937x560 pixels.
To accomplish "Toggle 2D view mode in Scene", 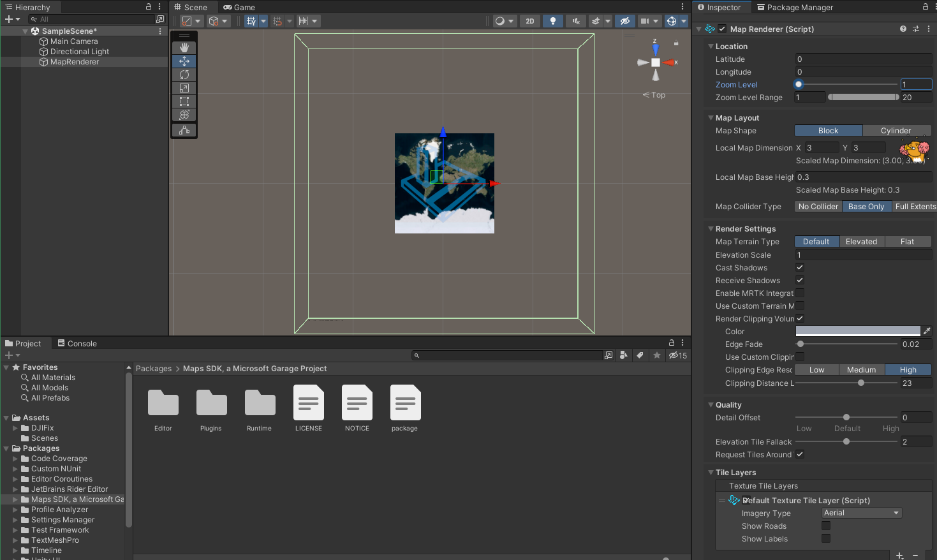I will click(x=529, y=21).
